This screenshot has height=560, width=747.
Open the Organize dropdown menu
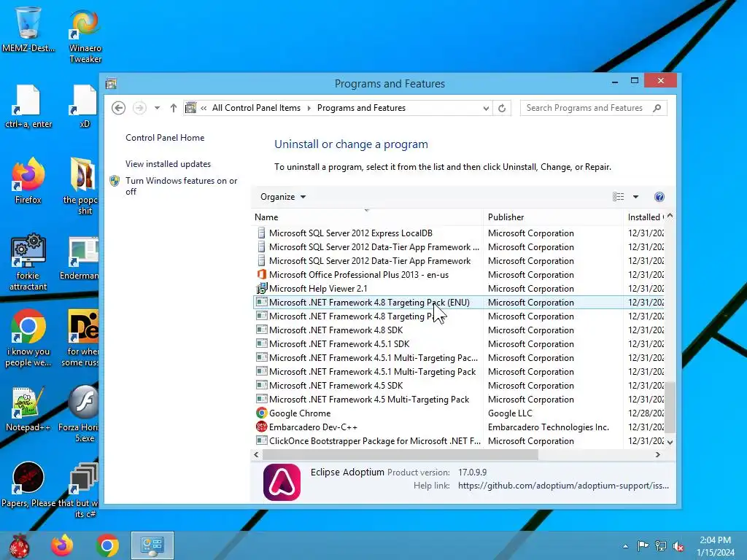point(283,197)
